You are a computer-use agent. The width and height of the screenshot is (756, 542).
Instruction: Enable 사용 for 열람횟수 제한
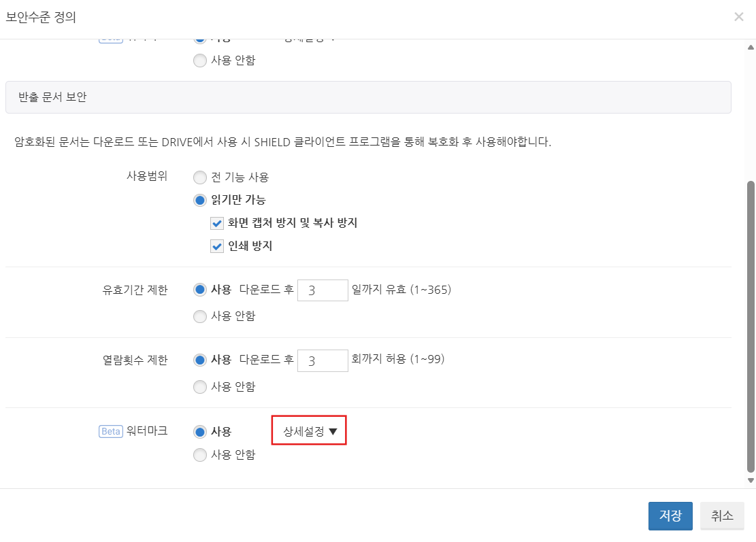[200, 360]
